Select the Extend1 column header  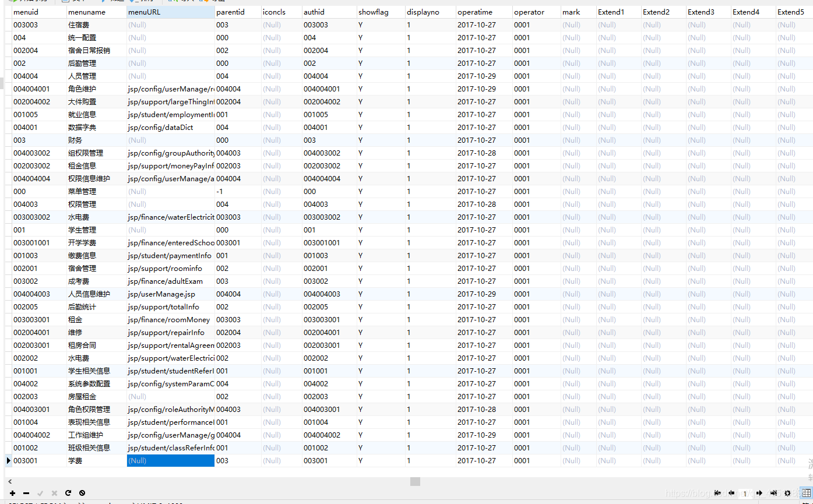point(619,12)
